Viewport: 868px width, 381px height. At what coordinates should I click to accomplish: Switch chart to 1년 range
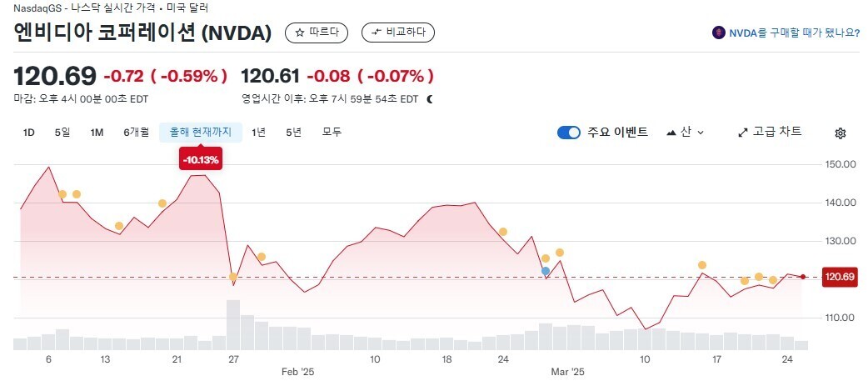pyautogui.click(x=258, y=133)
